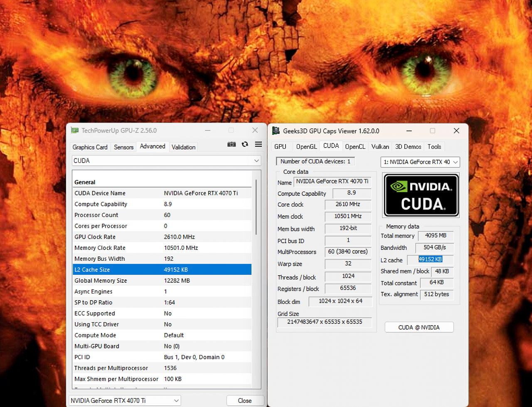
Task: Select the Memory Clock Rate row
Action: 162,248
